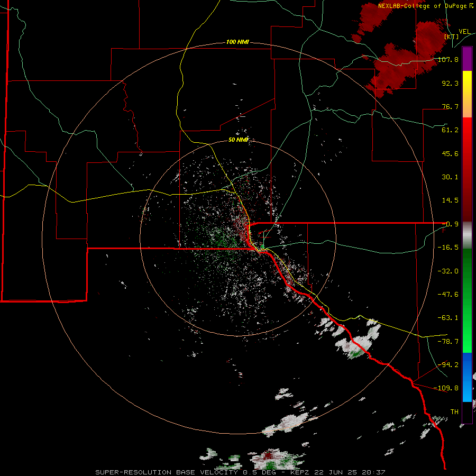Image resolution: width=476 pixels, height=476 pixels.
Task: Click the 50 NMI range ring label
Action: (x=239, y=140)
